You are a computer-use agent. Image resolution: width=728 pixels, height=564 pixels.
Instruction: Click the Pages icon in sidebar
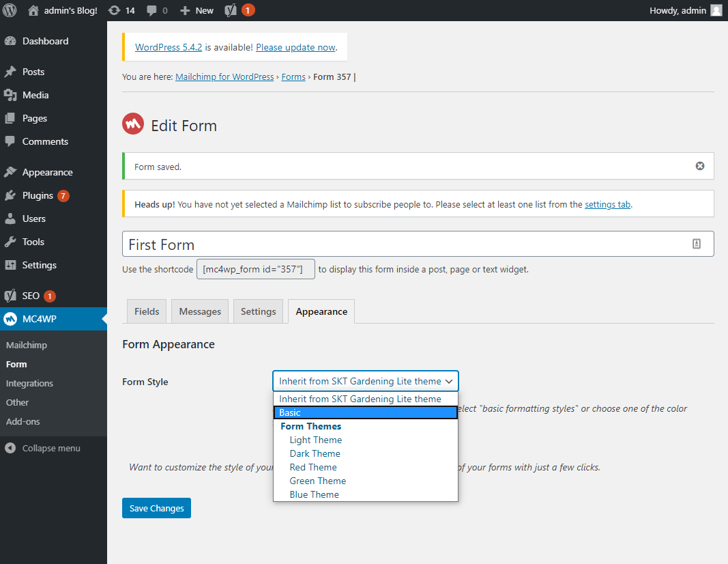[10, 118]
